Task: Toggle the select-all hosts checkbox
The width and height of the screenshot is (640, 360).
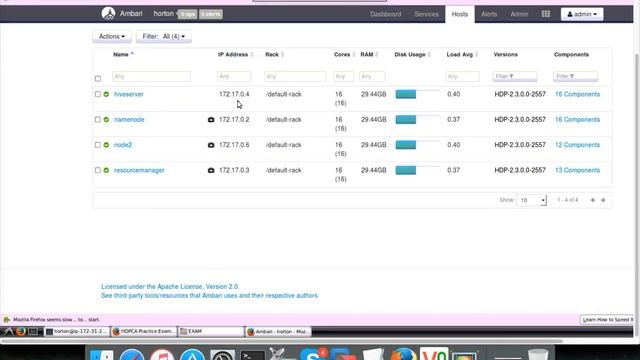Action: click(x=98, y=78)
